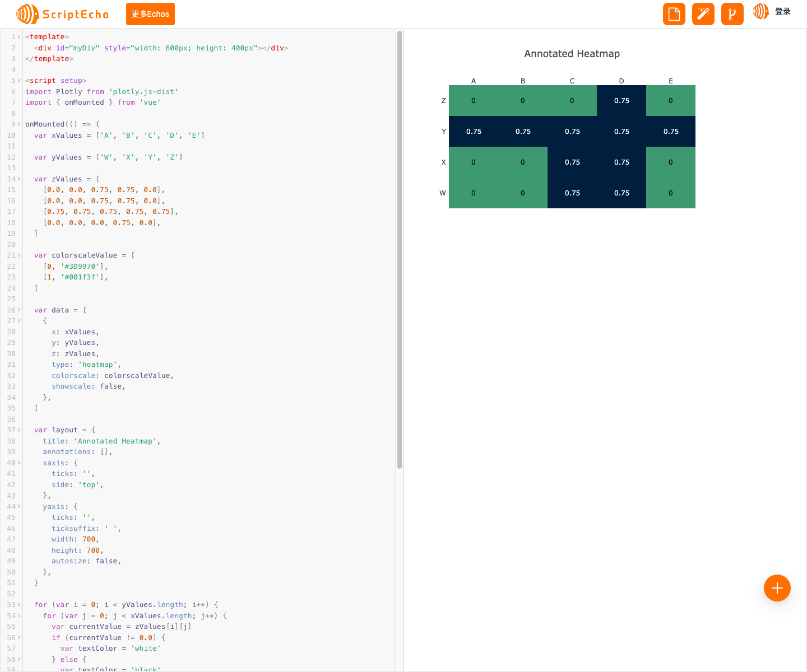The image size is (807, 672).
Task: Open the magic wand AI tool
Action: click(703, 14)
